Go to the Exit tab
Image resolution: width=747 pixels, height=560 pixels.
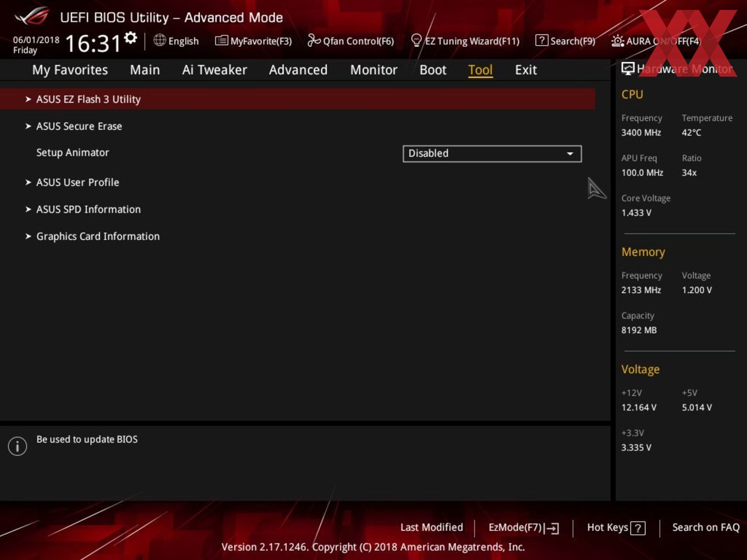[x=526, y=70]
